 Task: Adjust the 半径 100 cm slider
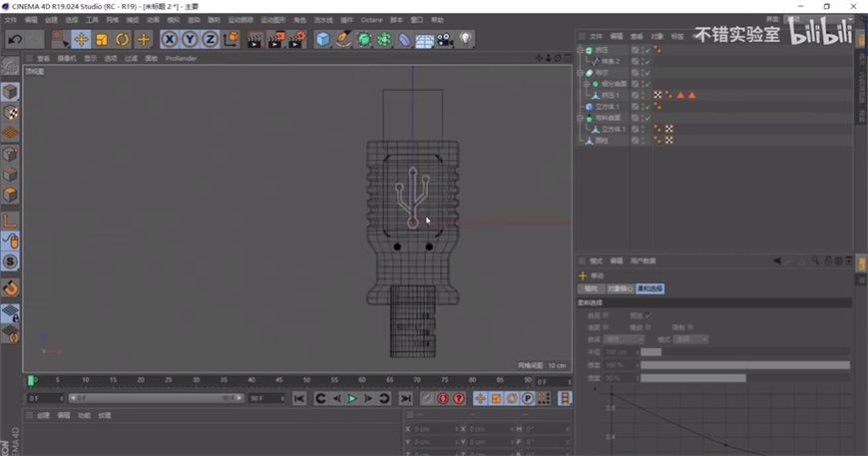(745, 352)
